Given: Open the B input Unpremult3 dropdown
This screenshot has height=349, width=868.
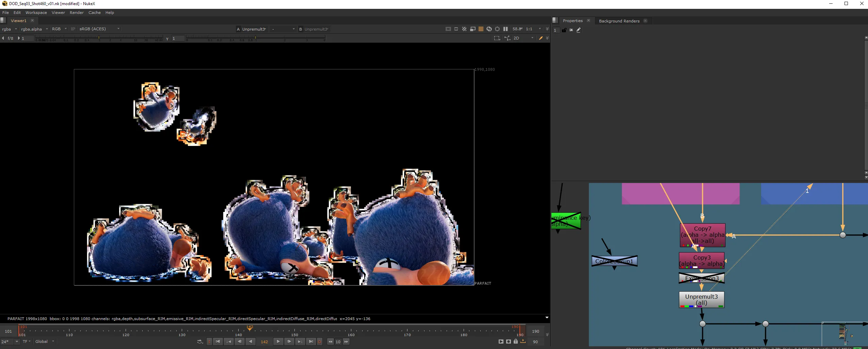Looking at the screenshot, I should point(316,29).
